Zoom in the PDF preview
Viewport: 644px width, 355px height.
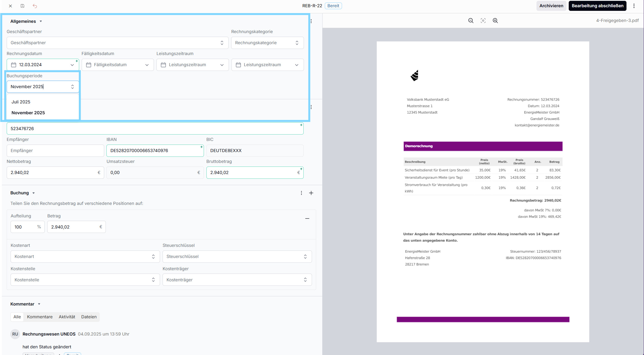[x=495, y=21]
